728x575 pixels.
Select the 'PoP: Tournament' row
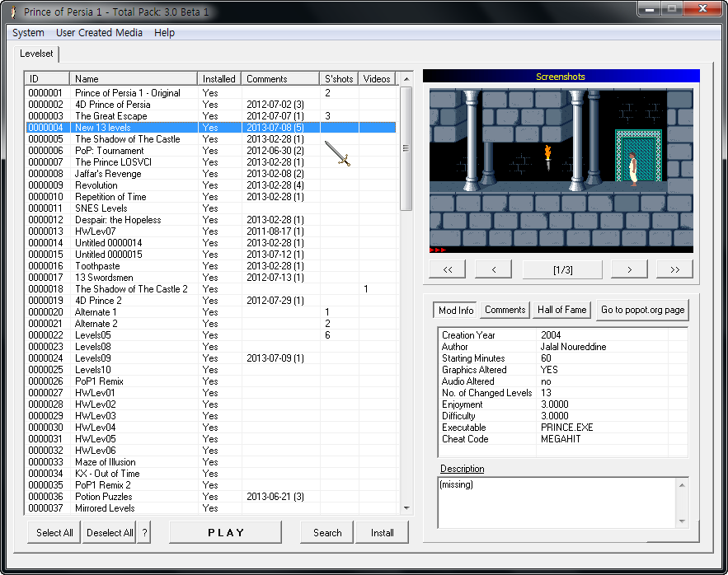211,151
